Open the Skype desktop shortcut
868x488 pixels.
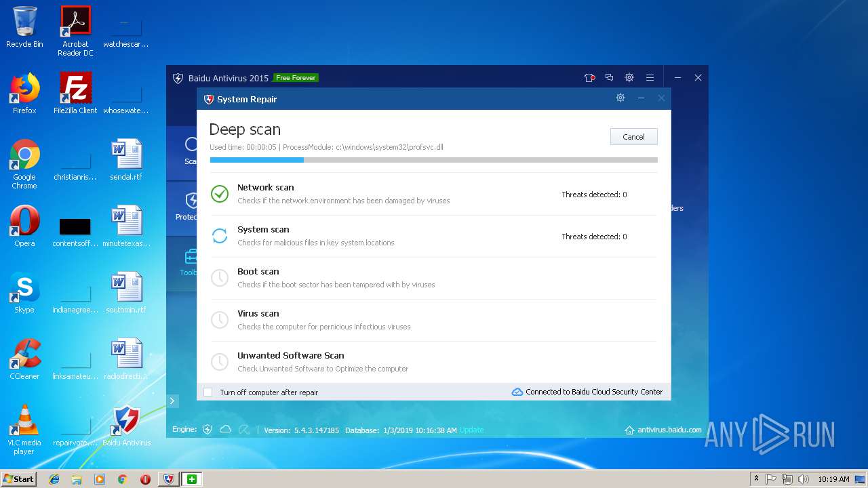pyautogui.click(x=24, y=293)
